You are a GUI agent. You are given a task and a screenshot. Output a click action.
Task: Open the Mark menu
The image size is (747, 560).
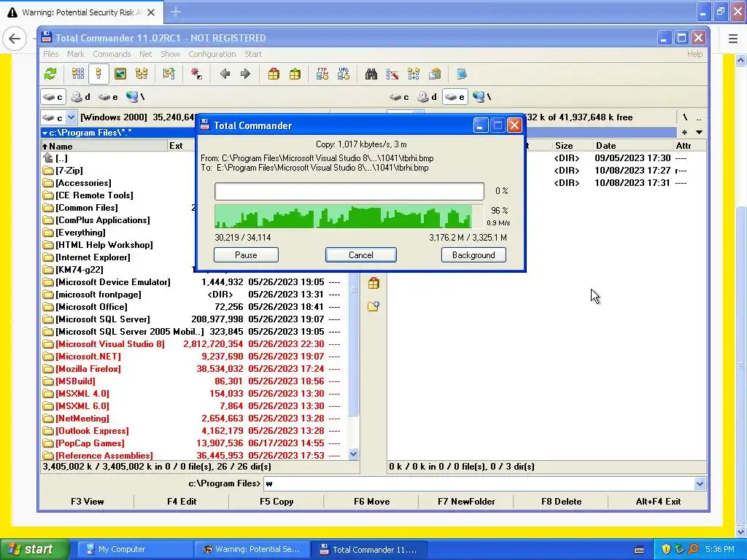point(76,54)
